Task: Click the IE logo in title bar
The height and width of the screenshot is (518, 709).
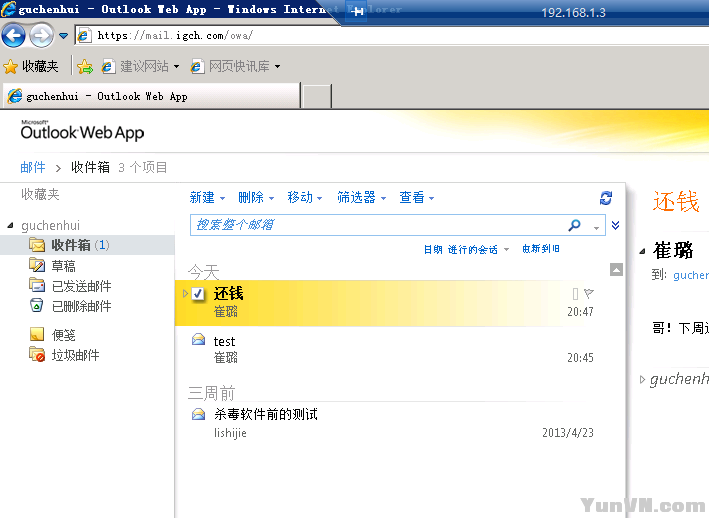Action: point(8,9)
